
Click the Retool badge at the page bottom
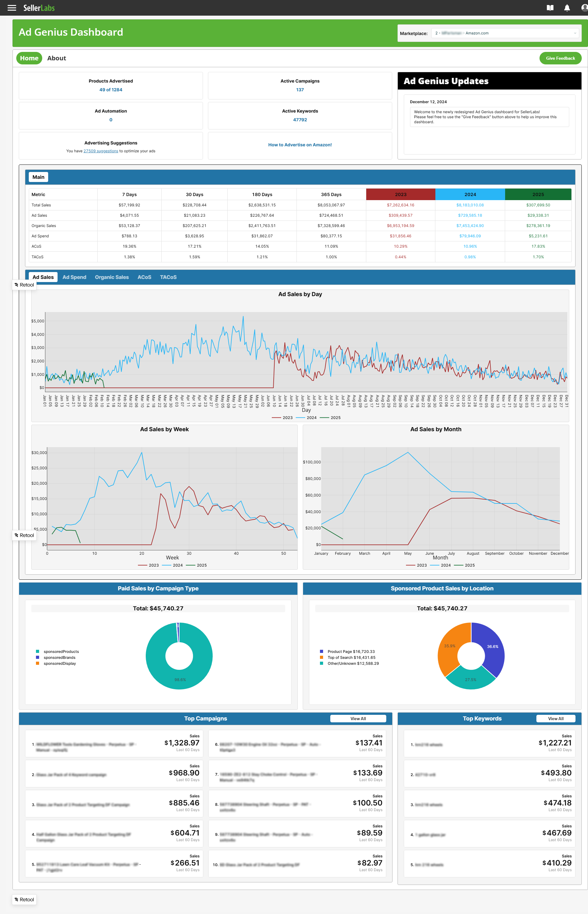24,900
